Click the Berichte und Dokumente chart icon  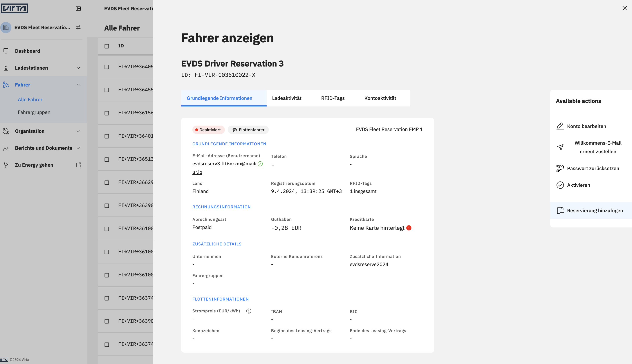coord(6,148)
